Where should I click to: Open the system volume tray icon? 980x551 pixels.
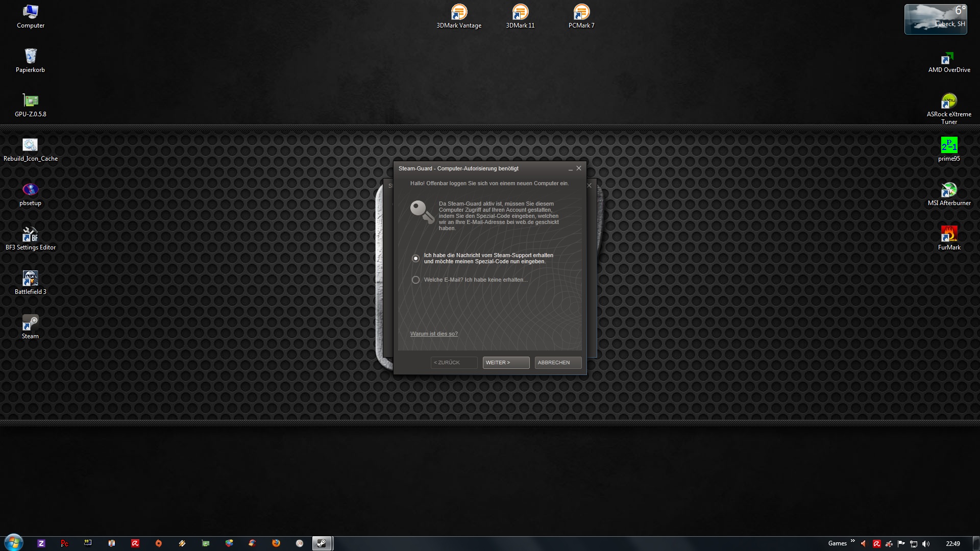(926, 544)
